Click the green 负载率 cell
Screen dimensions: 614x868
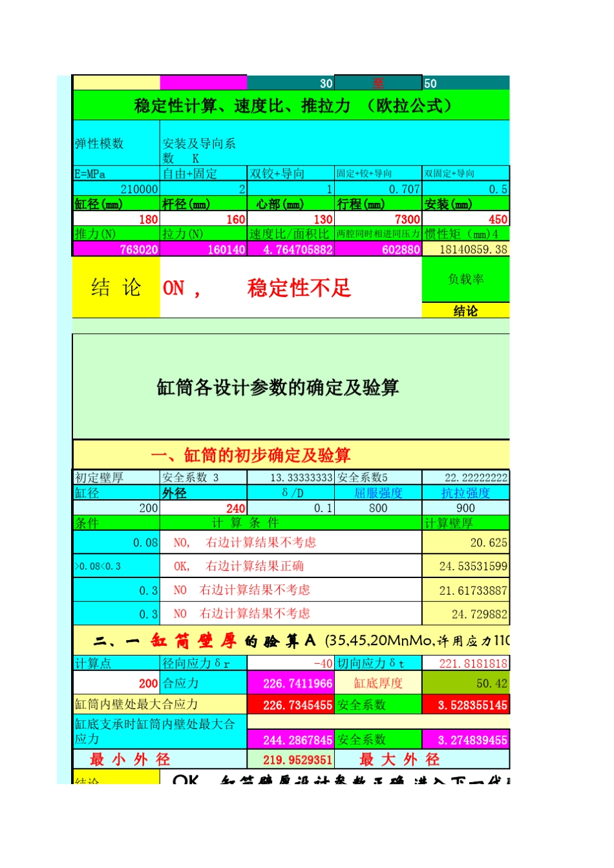[466, 279]
